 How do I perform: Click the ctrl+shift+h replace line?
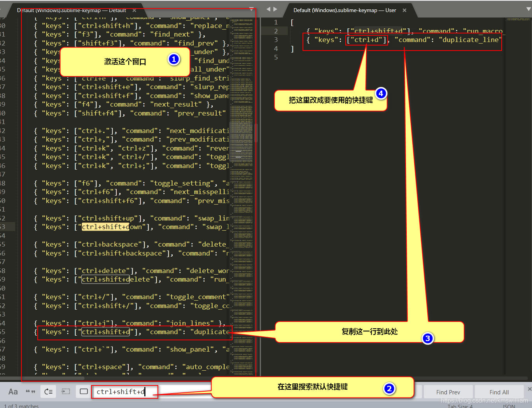131,26
